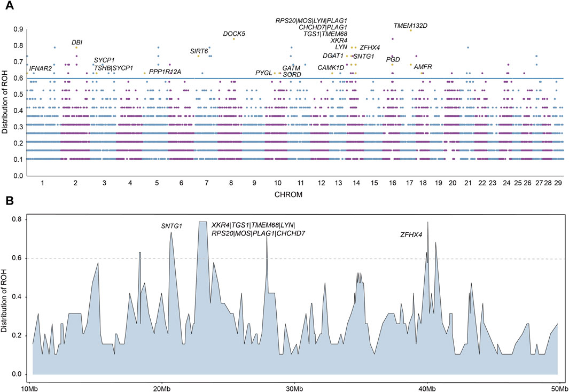The height and width of the screenshot is (392, 569).
Task: Click the SORD gene label
Action: pos(292,75)
